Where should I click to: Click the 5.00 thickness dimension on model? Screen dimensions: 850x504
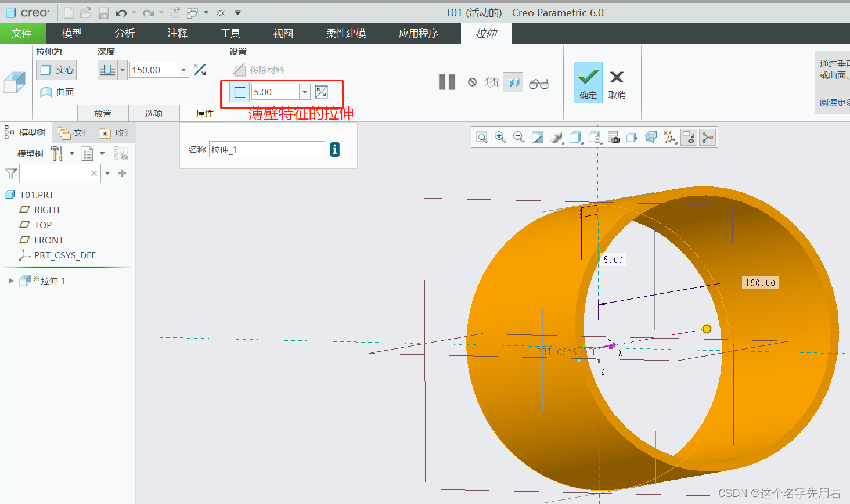(613, 260)
